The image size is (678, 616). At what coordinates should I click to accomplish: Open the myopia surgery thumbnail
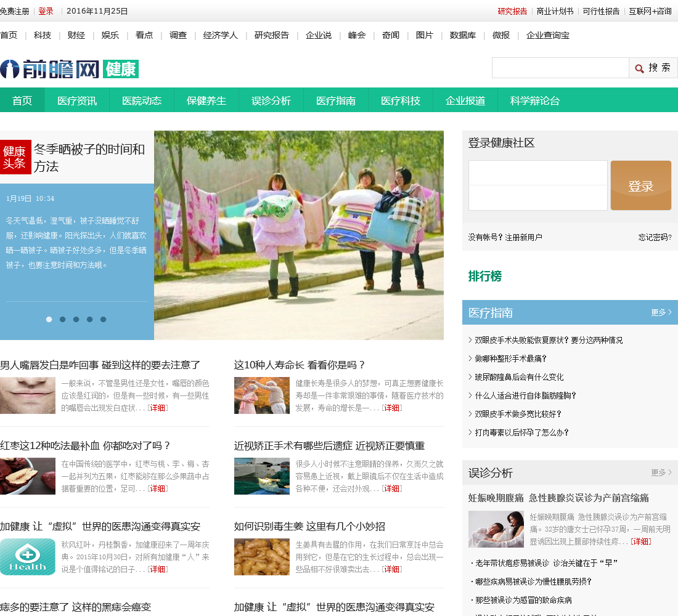click(261, 476)
